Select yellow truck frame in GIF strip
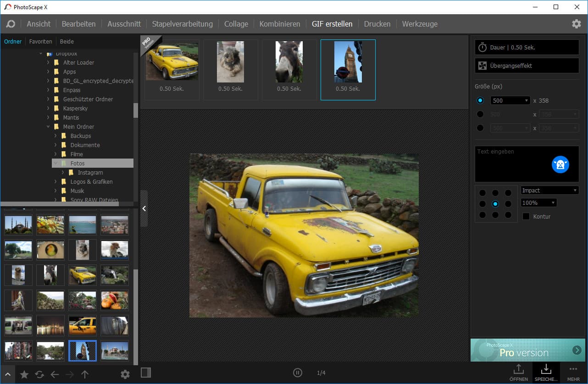This screenshot has height=384, width=588. (172, 70)
